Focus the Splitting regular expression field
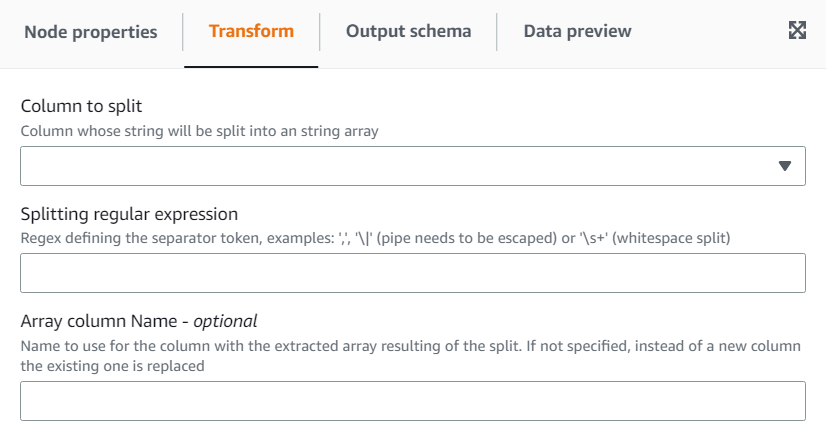 click(x=412, y=273)
